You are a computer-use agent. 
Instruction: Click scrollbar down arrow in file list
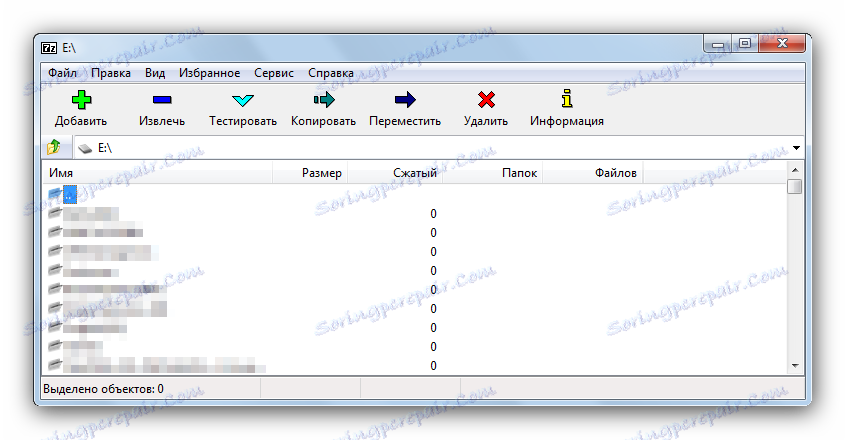(795, 366)
